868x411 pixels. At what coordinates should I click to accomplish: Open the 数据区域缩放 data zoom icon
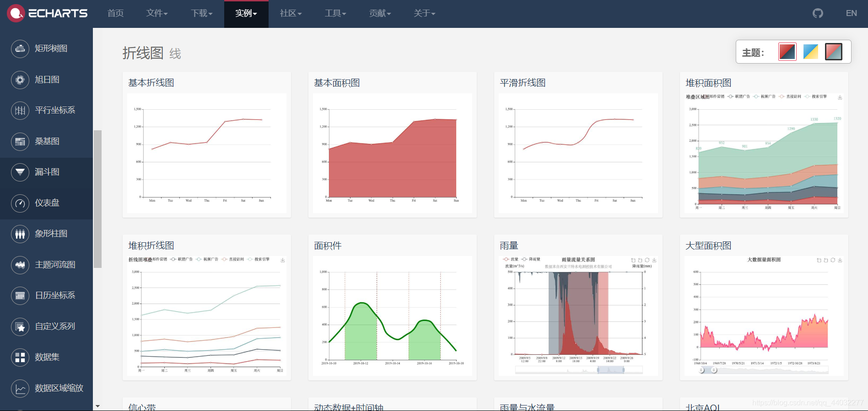[20, 388]
